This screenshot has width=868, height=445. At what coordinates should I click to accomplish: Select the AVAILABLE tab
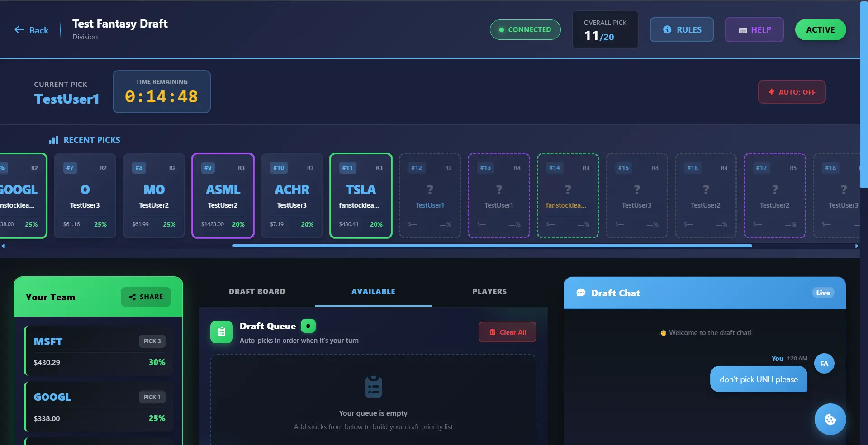[x=373, y=292]
